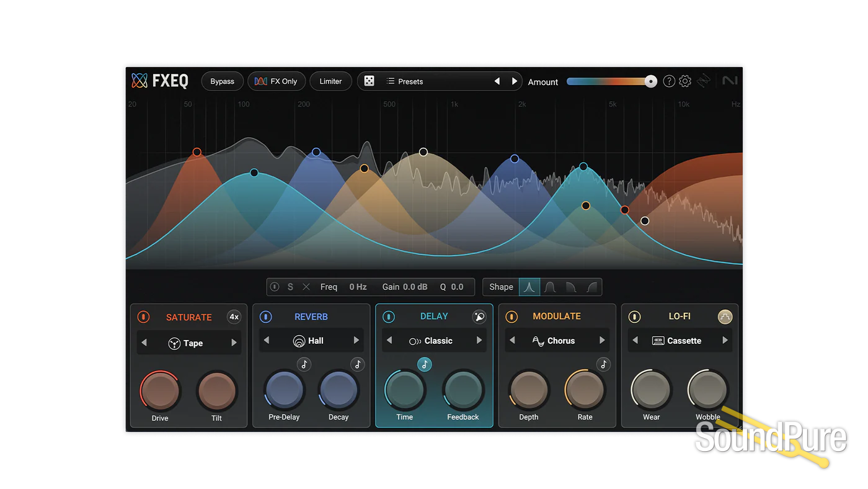Image resolution: width=868 pixels, height=489 pixels.
Task: Randomize settings with the dice icon
Action: pyautogui.click(x=369, y=81)
